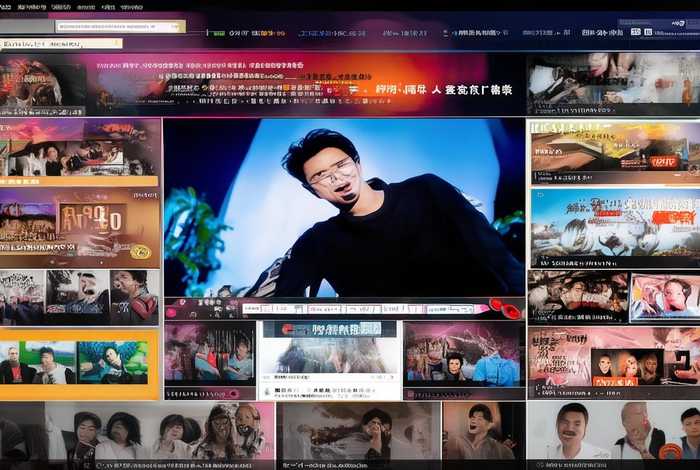Open the purple-toned thumbnail below the video player
Viewport: 700px width, 470px height.
[x=210, y=360]
